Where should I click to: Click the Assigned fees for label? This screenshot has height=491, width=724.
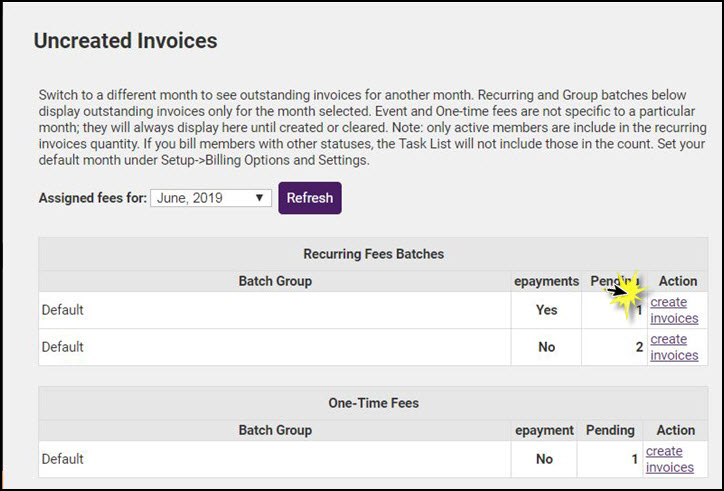(x=92, y=198)
